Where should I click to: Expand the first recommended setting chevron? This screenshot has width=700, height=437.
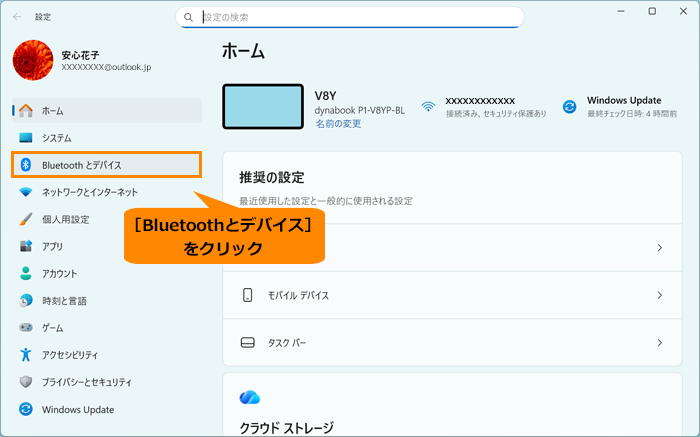point(659,247)
